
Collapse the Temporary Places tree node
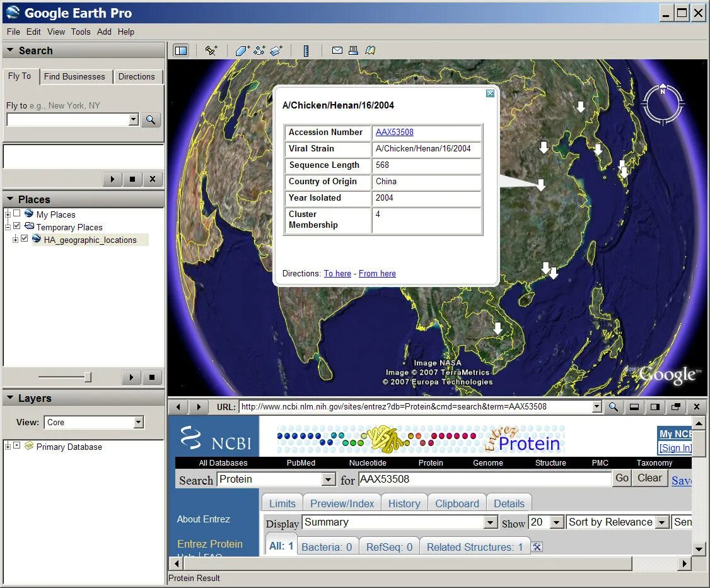point(8,226)
